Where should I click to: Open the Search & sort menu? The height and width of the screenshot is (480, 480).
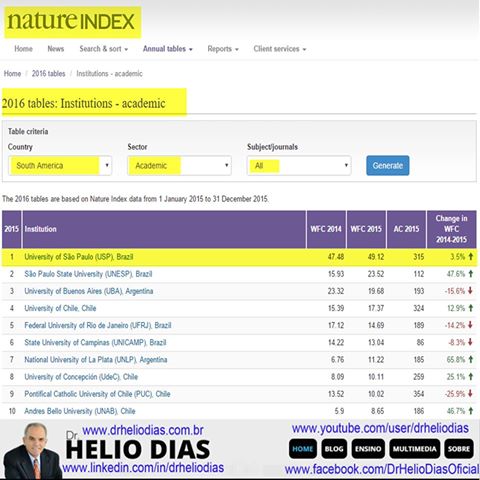pos(104,49)
